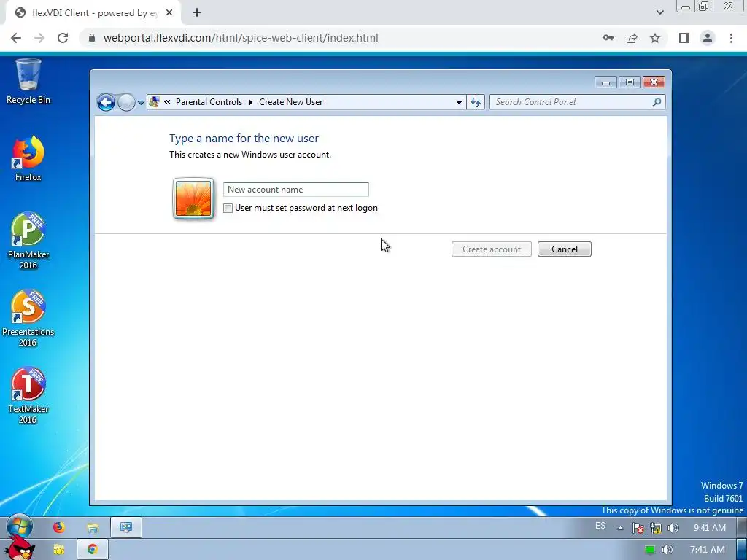Click the inner volume speaker icon
The image size is (747, 560).
click(x=673, y=528)
